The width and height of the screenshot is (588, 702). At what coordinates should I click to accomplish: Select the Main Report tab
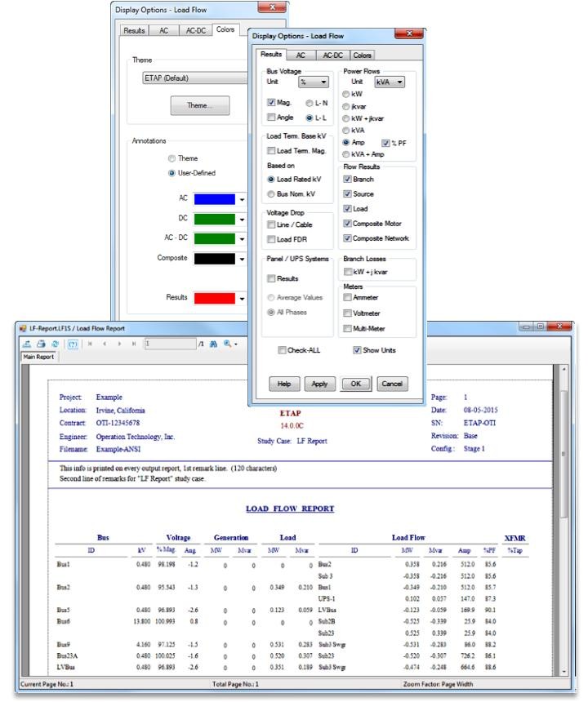38,357
